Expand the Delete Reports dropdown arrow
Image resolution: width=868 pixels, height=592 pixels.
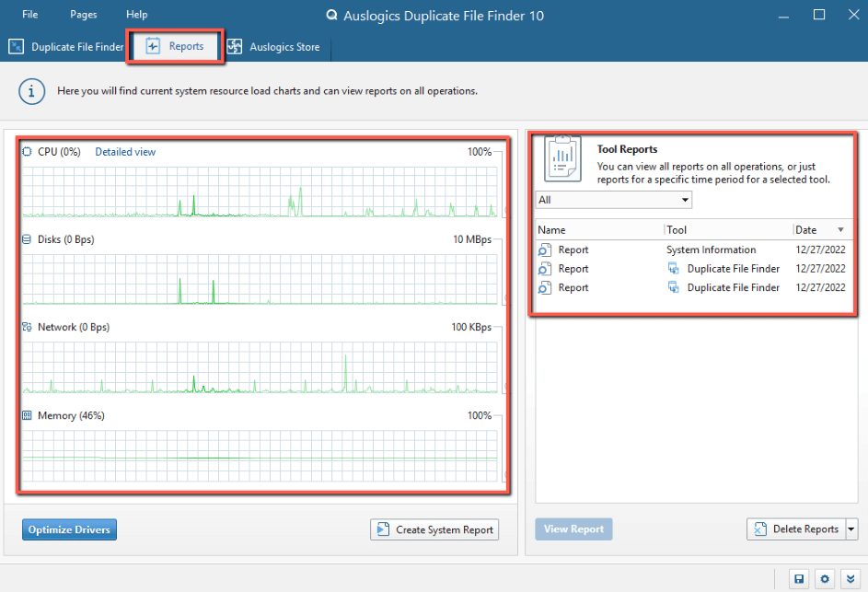tap(851, 528)
